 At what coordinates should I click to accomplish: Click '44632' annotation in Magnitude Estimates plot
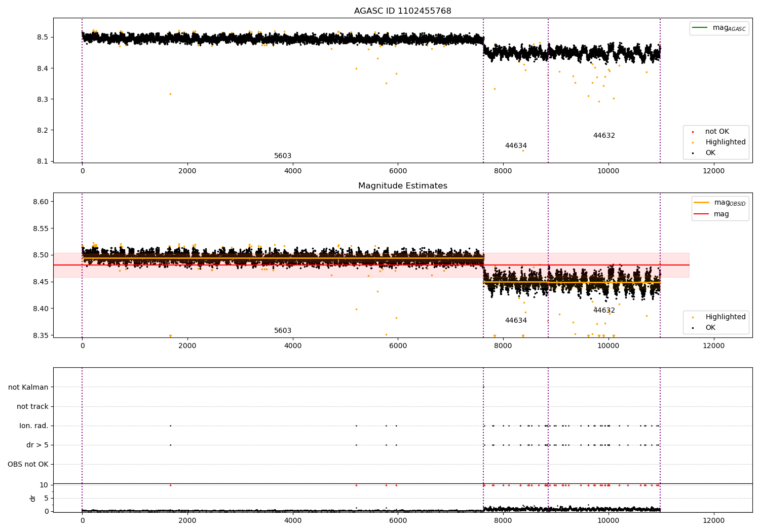[604, 311]
